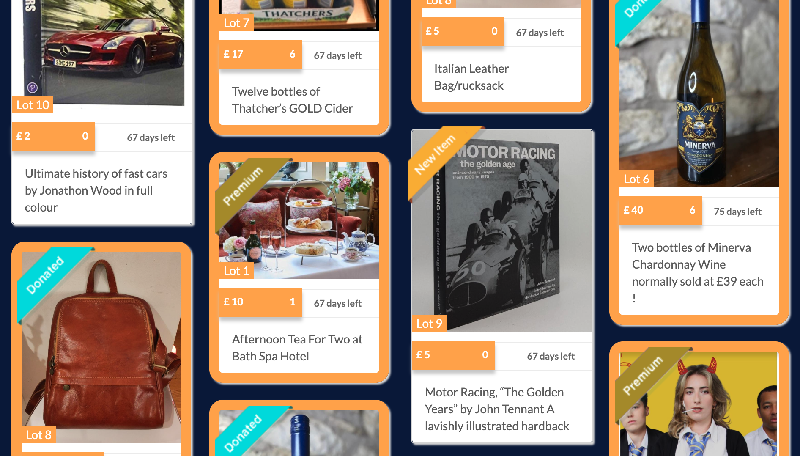The image size is (800, 456).
Task: Open the Motor Racing golden age book cover
Action: [502, 231]
